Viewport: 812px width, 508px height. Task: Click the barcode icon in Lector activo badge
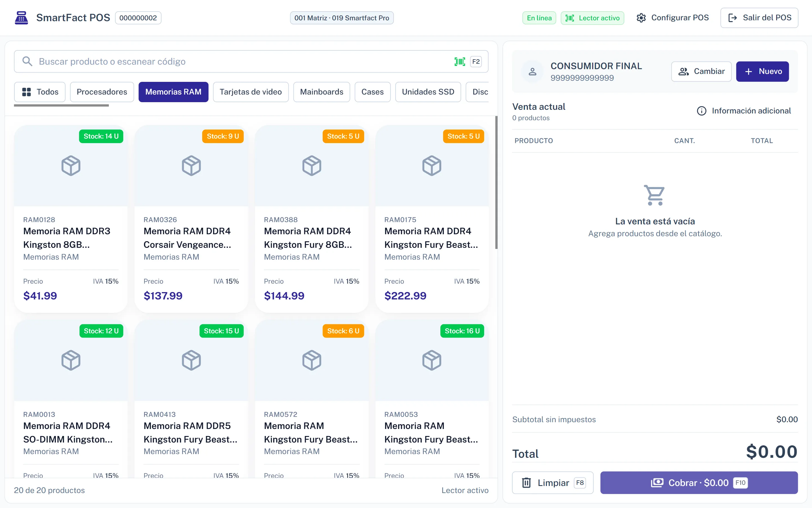(570, 18)
